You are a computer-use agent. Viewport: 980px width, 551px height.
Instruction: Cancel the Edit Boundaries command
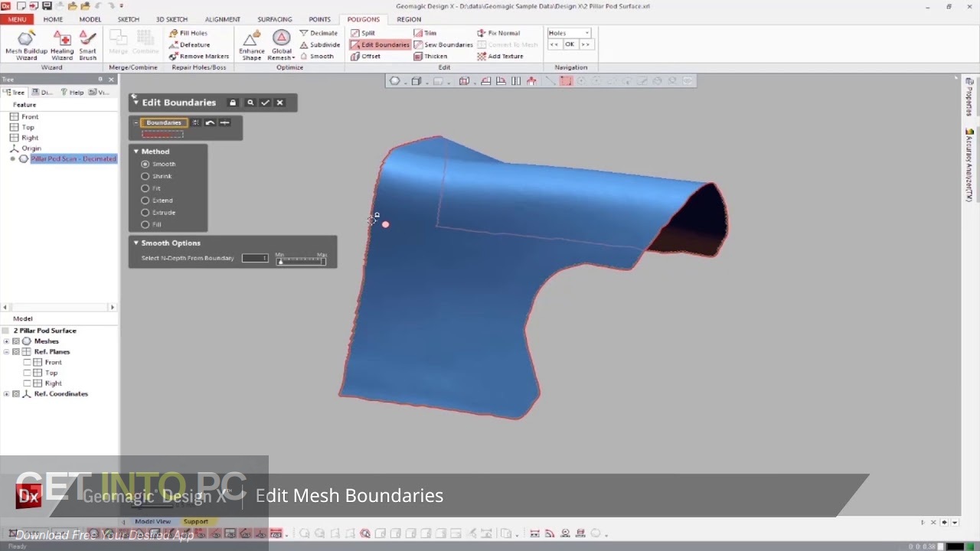(x=279, y=103)
